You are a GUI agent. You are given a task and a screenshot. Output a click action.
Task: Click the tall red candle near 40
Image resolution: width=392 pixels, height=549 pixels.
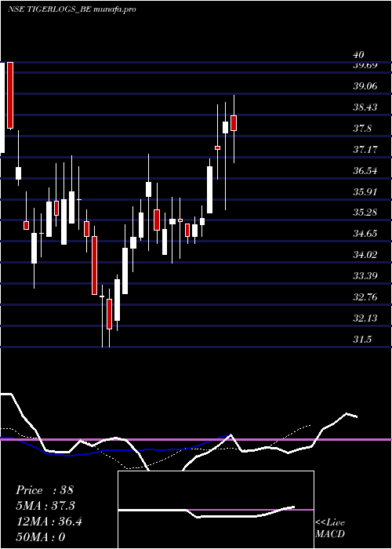[x=10, y=96]
